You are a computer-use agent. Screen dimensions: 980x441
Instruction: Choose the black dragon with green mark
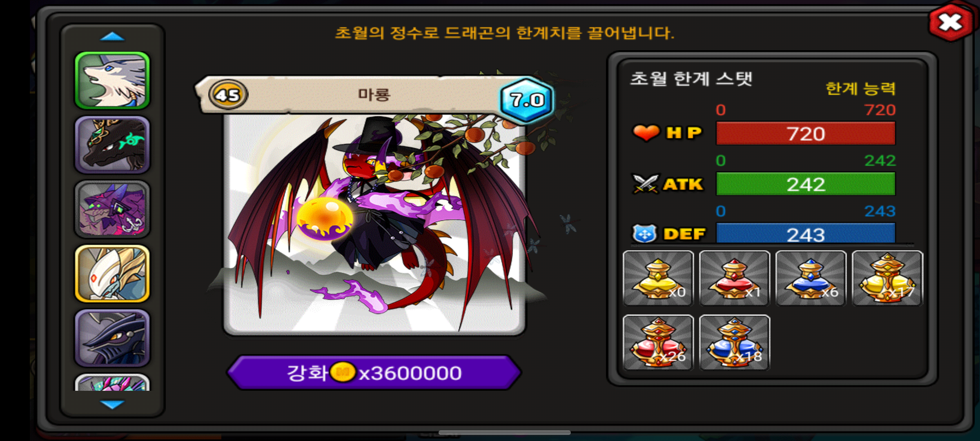point(112,145)
